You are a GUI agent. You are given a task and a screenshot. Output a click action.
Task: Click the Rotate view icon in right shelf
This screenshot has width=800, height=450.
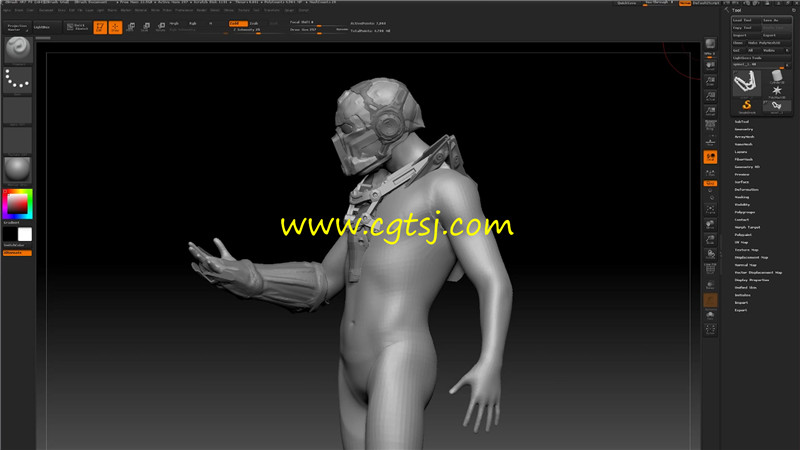pyautogui.click(x=710, y=254)
